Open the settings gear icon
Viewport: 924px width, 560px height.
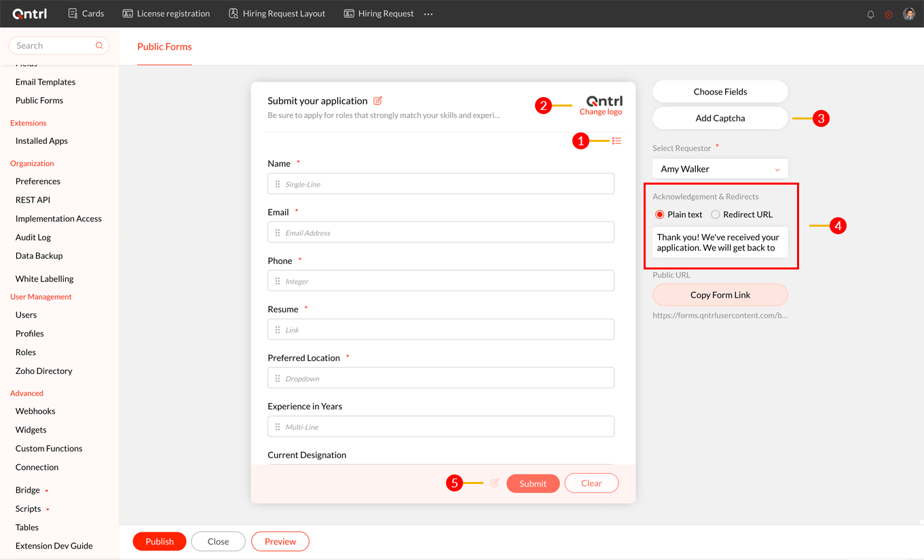[x=889, y=14]
